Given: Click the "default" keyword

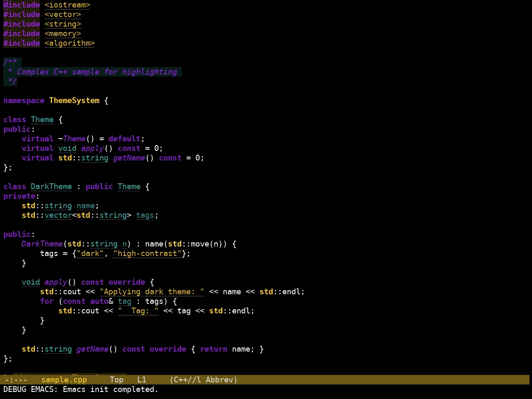Looking at the screenshot, I should coord(125,139).
